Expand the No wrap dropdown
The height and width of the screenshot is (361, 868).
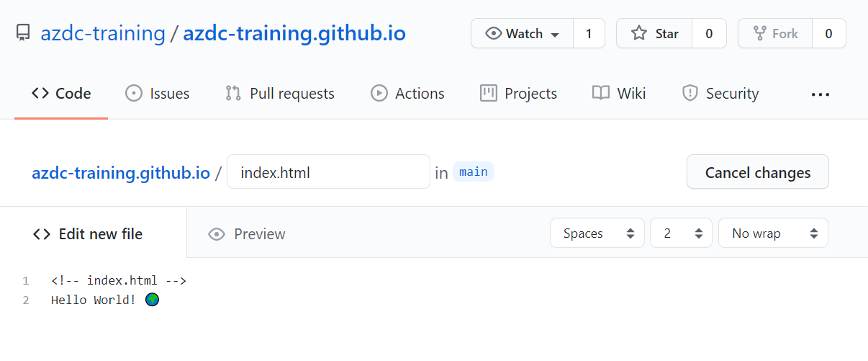(x=773, y=233)
